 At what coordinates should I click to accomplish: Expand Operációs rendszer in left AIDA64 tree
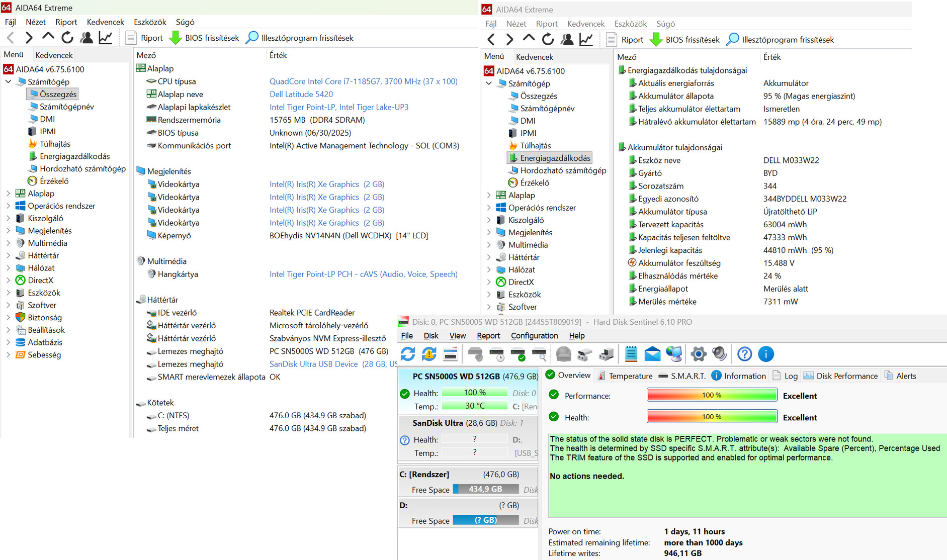pyautogui.click(x=8, y=206)
